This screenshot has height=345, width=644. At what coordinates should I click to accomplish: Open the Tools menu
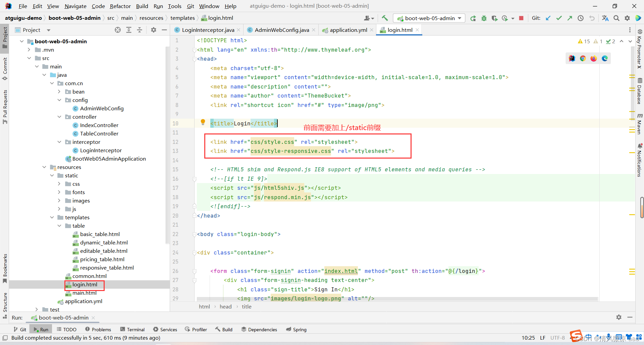174,6
